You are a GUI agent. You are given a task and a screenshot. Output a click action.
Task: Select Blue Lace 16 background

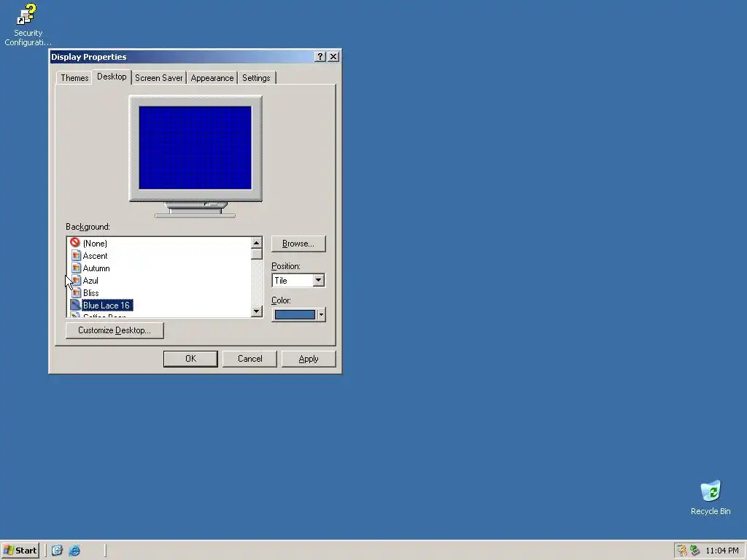click(x=107, y=306)
